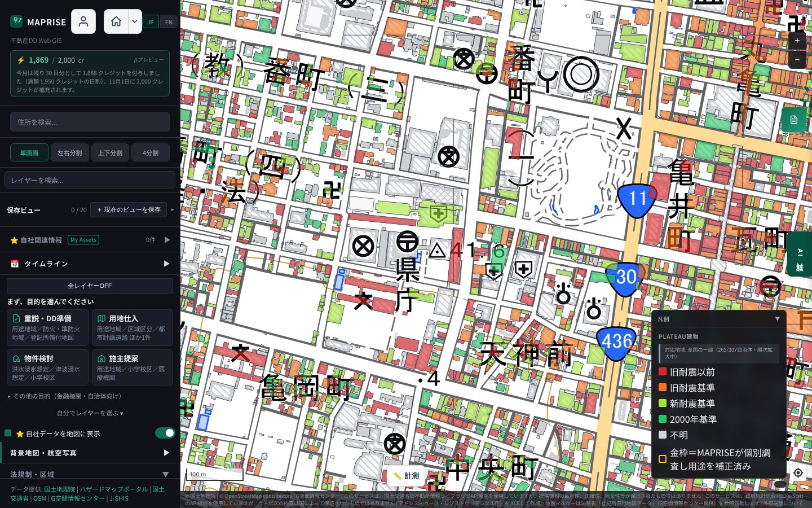
Task: Click the document icon on 重説・DD準備
Action: [16, 318]
